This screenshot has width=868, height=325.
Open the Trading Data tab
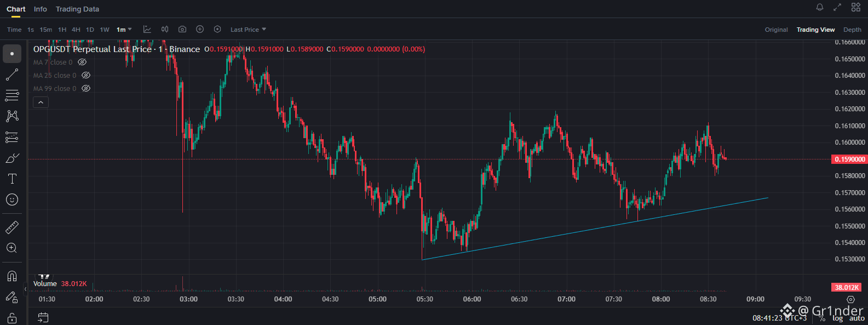coord(77,9)
